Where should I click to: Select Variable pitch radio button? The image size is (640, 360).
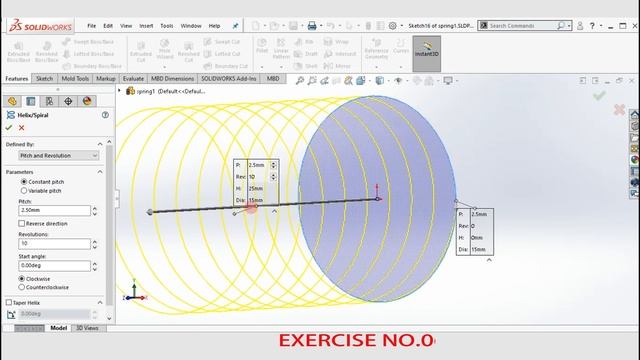(24, 191)
